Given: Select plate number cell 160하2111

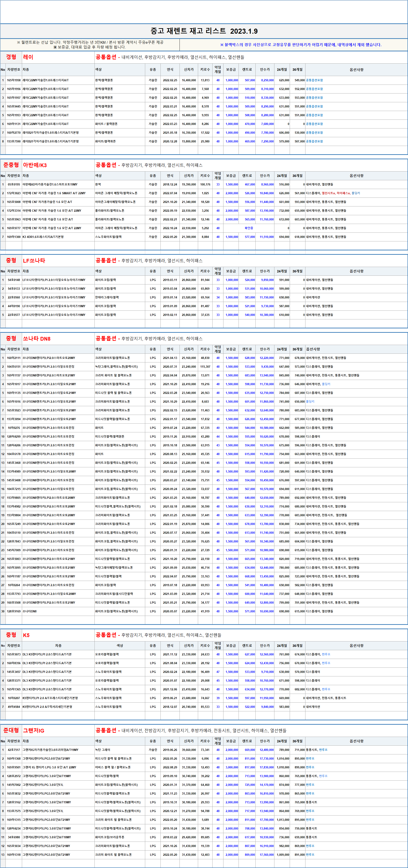Looking at the screenshot, I should (x=14, y=358).
